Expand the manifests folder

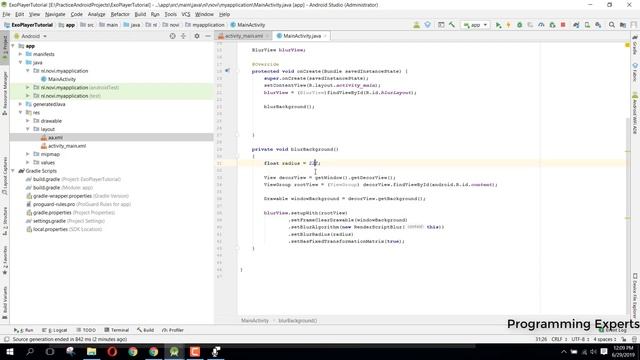click(x=20, y=54)
